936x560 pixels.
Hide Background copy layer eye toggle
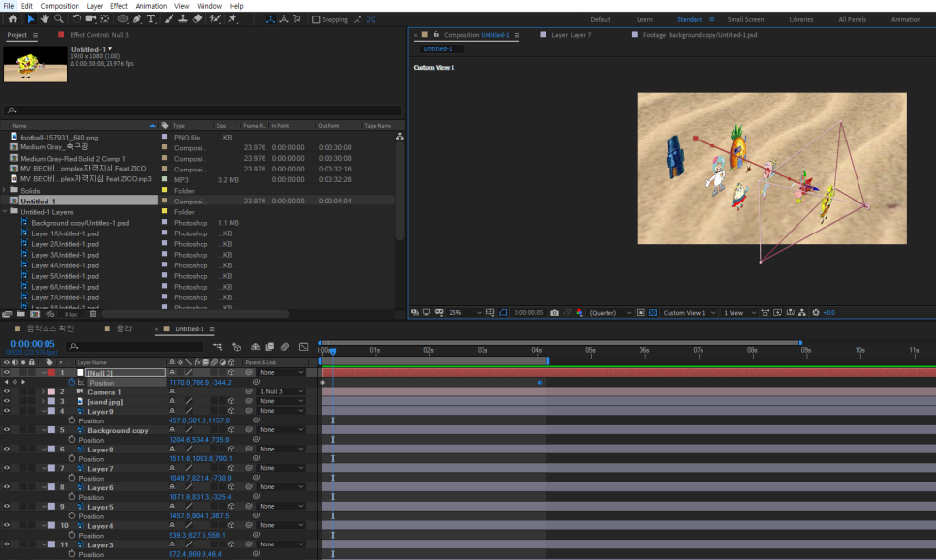pos(7,430)
